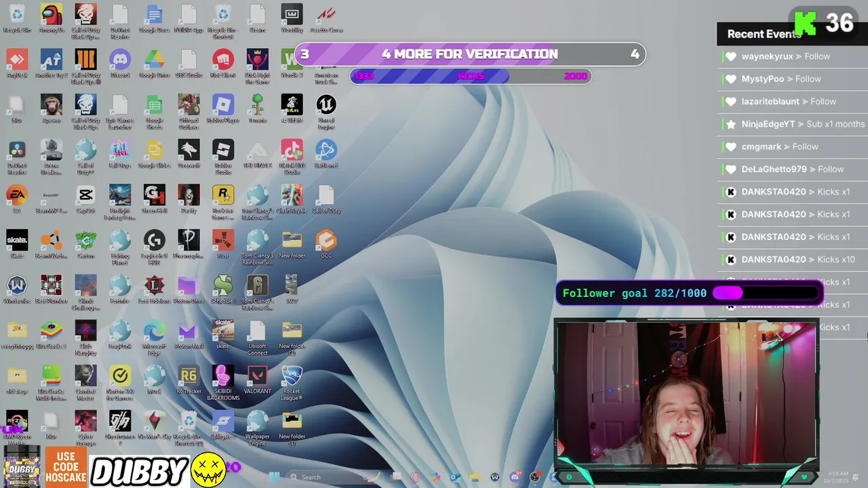This screenshot has height=488, width=868.
Task: Open the BlueStacks 5 desktop shortcut
Action: point(52,335)
